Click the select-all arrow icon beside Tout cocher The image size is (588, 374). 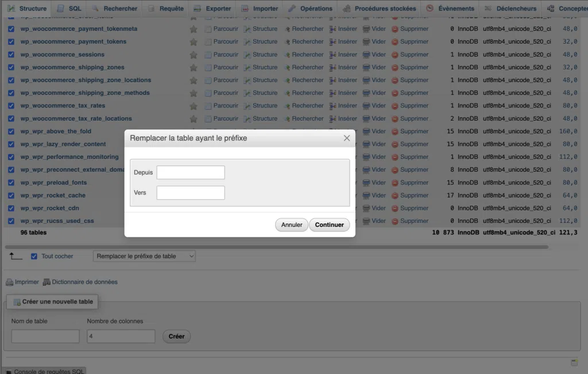pos(16,256)
